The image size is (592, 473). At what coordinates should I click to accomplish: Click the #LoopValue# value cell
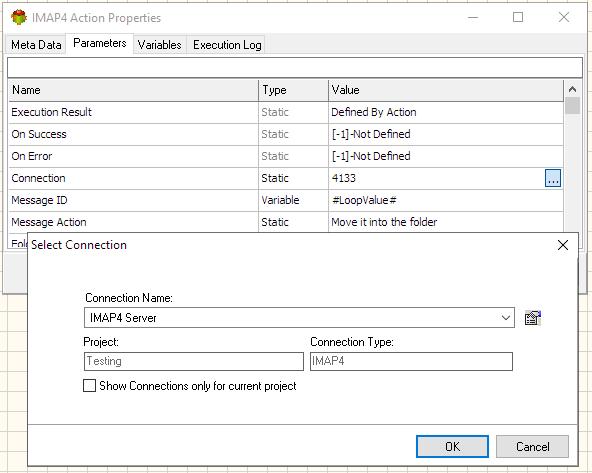click(446, 200)
